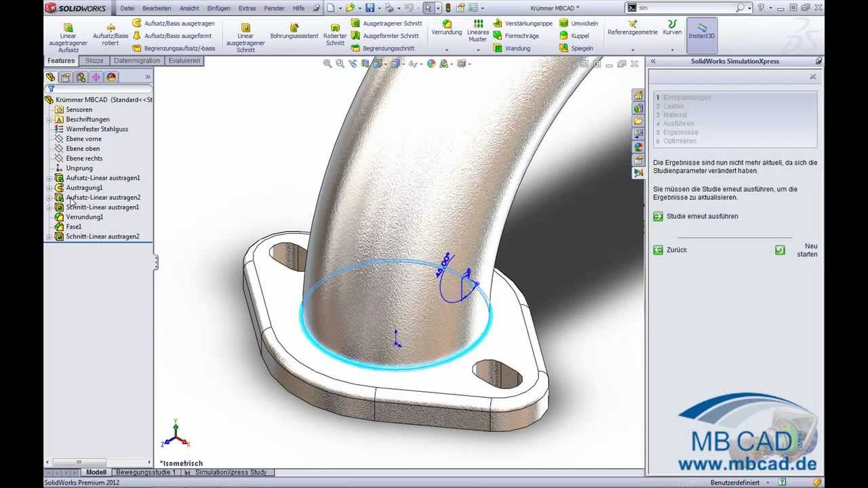This screenshot has height=488, width=868.
Task: Expand Schnitt-Linear austragen2 node
Action: [x=50, y=237]
